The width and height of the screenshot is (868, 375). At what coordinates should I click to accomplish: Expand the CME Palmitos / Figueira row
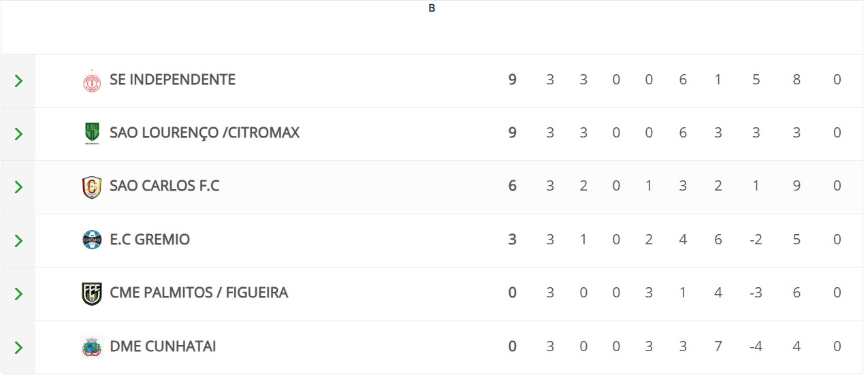pyautogui.click(x=18, y=294)
